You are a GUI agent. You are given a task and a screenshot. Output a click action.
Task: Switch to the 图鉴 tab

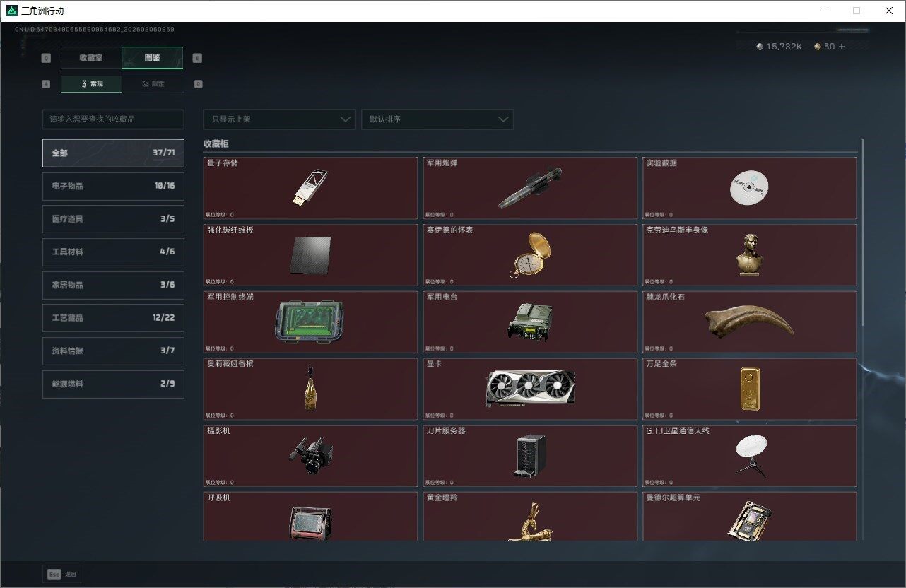153,58
